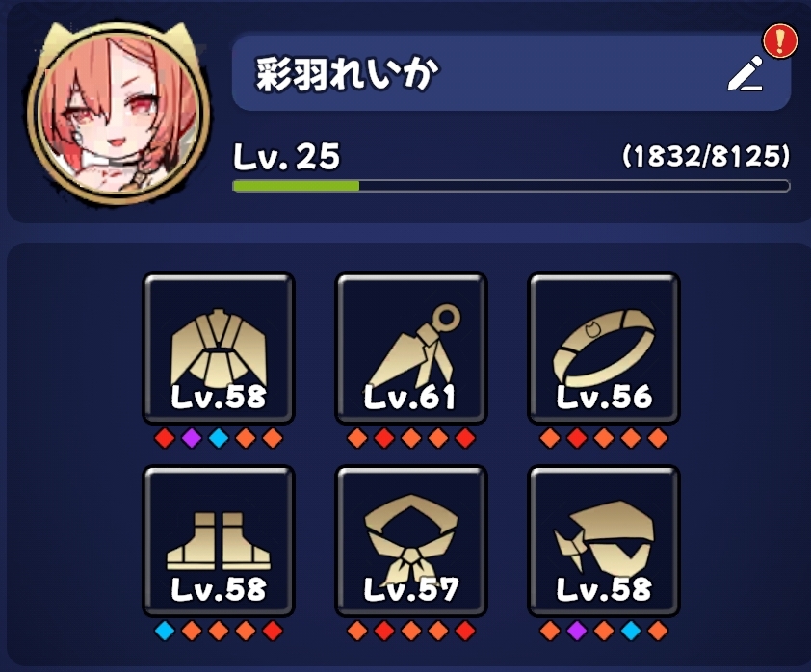Edit the player name 彩羽れいか field
This screenshot has width=811, height=672.
(x=511, y=73)
